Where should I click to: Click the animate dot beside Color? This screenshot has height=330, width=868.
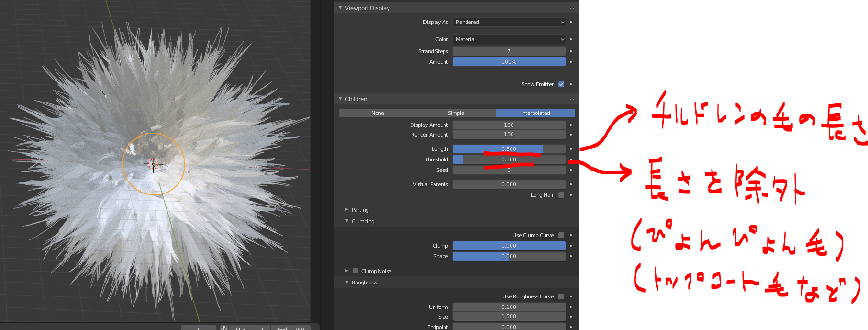tap(570, 39)
